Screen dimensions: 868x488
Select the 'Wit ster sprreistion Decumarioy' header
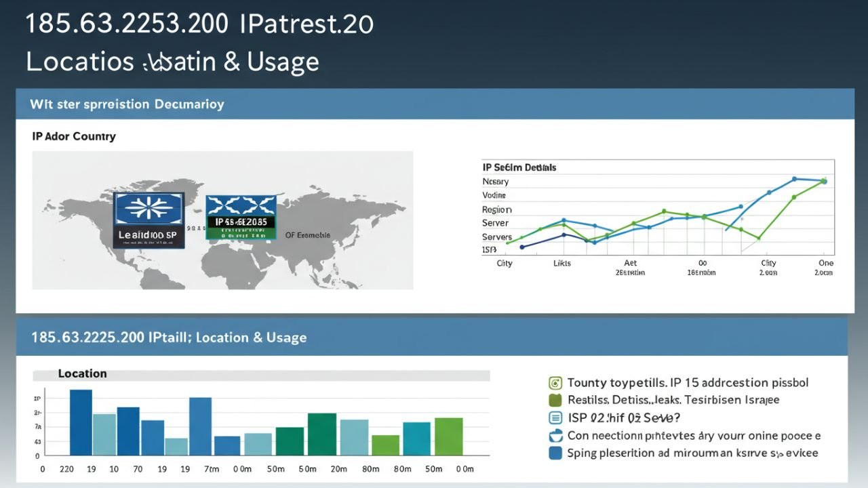[127, 104]
